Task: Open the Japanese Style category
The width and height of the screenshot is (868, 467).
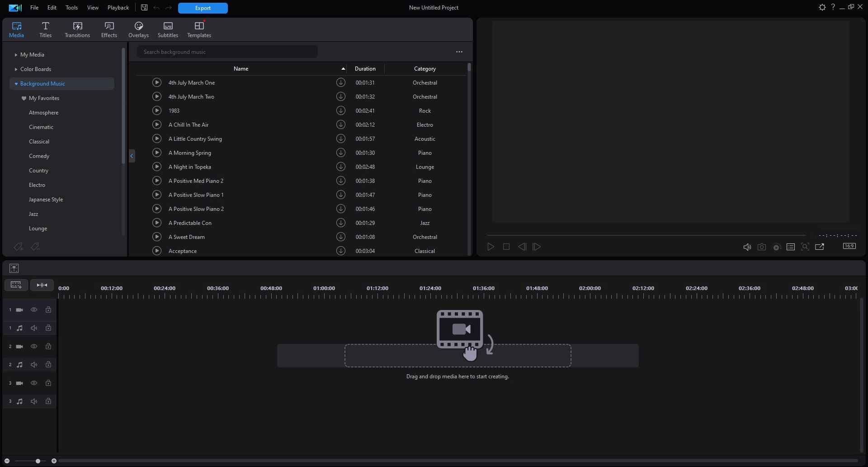Action: click(46, 200)
